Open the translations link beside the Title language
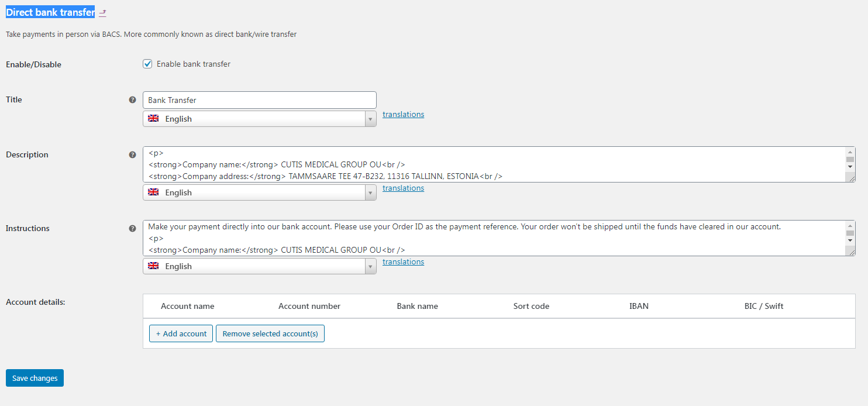 click(403, 114)
